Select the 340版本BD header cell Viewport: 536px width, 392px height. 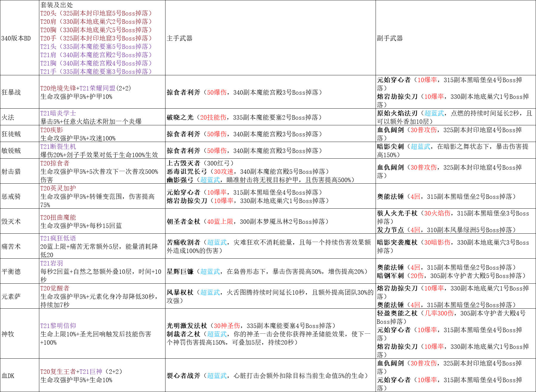20,38
